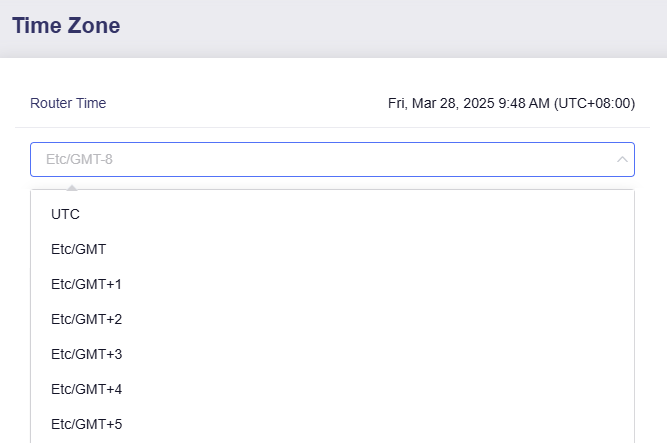Pick the Etc/GMT+2 time zone
The height and width of the screenshot is (443, 667).
(85, 319)
